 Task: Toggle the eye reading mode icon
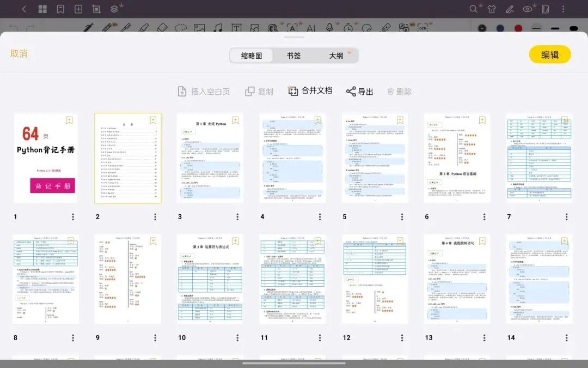(x=527, y=9)
